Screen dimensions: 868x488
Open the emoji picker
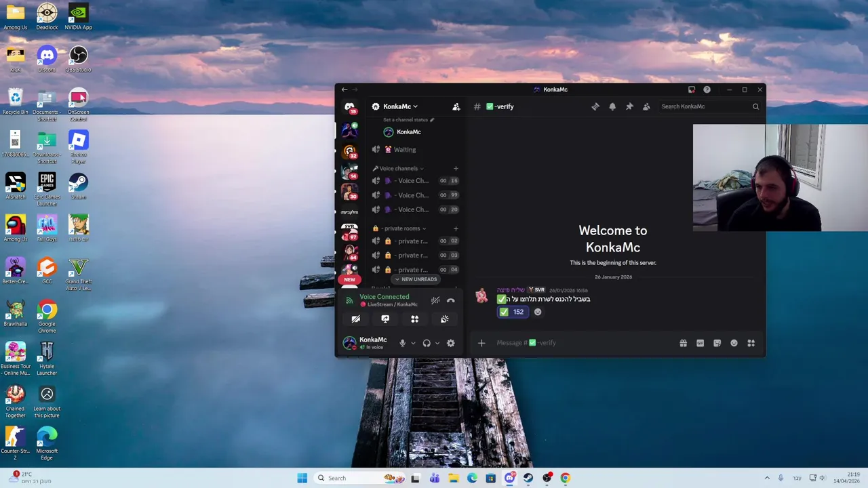coord(734,343)
